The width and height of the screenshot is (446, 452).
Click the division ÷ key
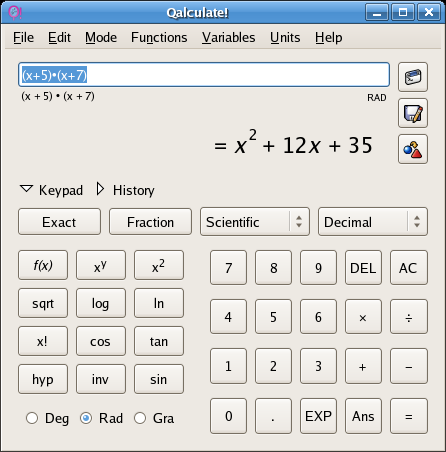(409, 317)
